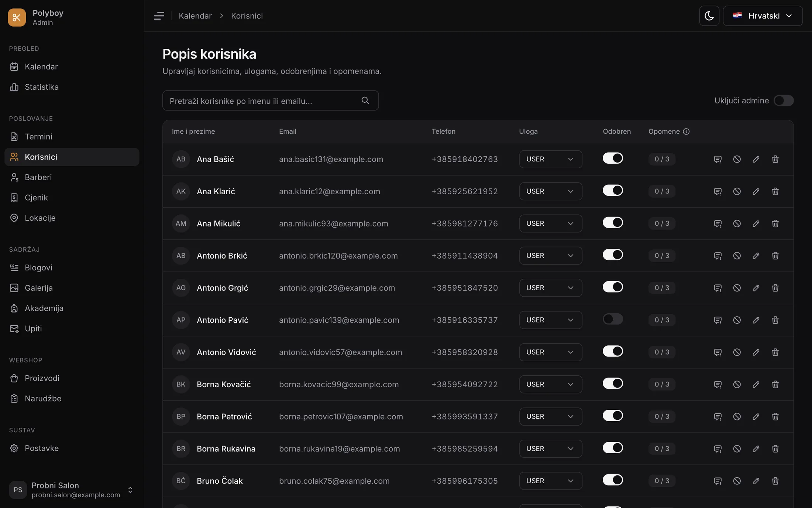Toggle Odobren switch for Antonio Grgić

click(613, 287)
